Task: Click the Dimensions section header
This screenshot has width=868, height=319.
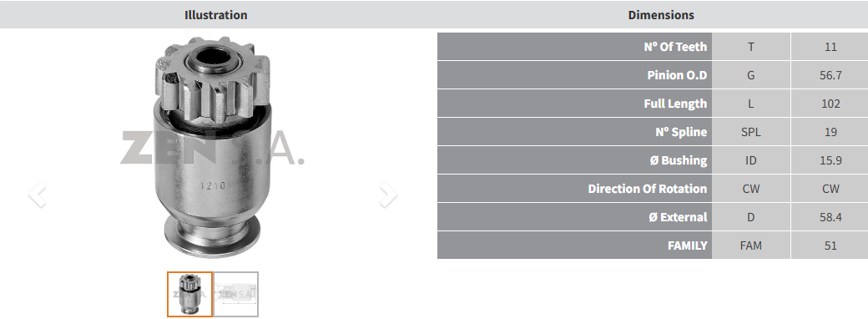Action: (661, 15)
